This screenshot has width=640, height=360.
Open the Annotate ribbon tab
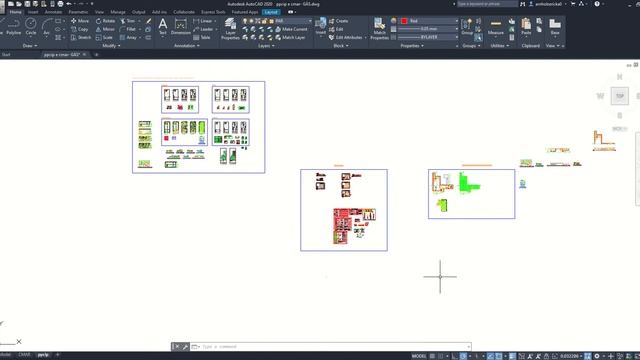pos(53,12)
